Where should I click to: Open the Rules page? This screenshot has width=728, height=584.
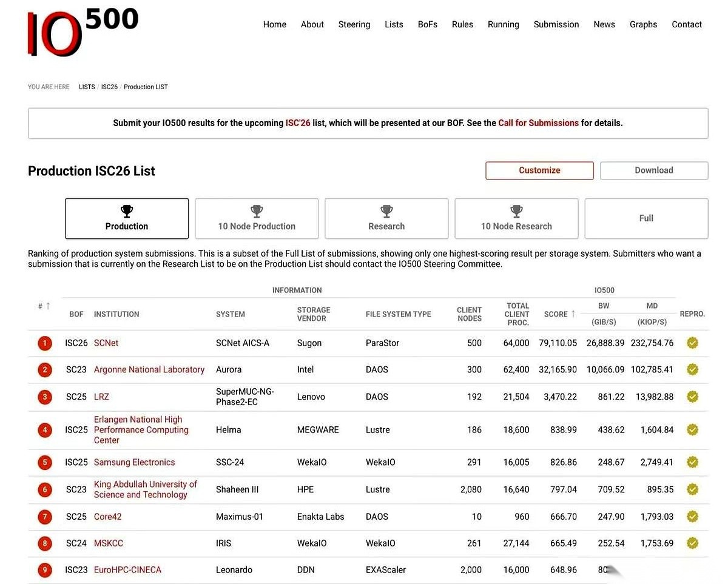pyautogui.click(x=462, y=24)
